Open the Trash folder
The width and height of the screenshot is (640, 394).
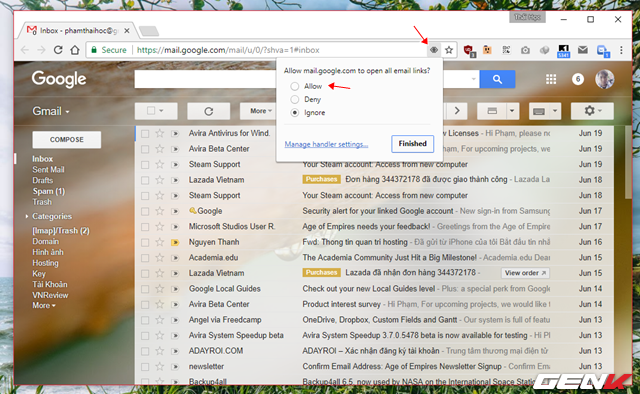coord(42,202)
